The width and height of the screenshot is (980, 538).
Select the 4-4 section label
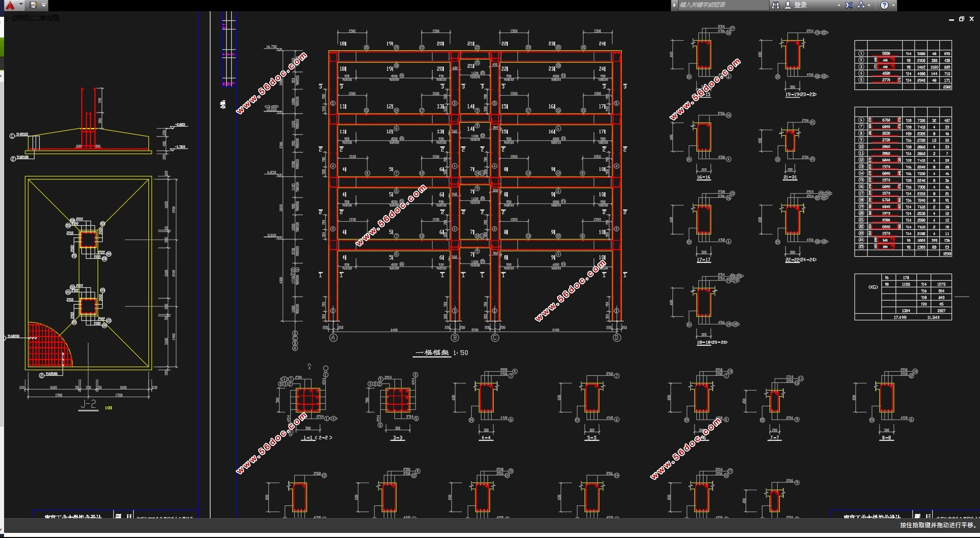[x=486, y=437]
